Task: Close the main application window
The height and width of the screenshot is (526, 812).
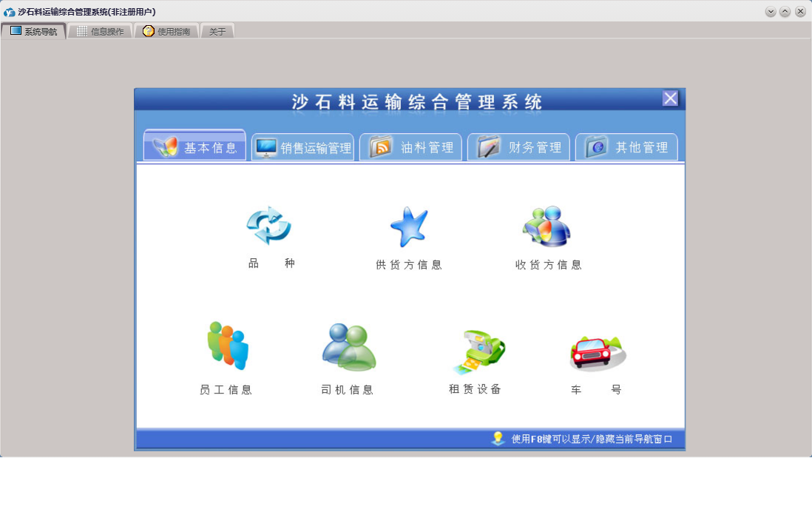Action: (x=800, y=12)
